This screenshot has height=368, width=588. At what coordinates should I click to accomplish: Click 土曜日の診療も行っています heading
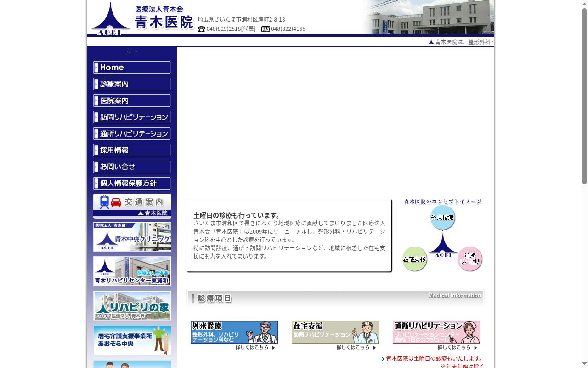(x=237, y=215)
